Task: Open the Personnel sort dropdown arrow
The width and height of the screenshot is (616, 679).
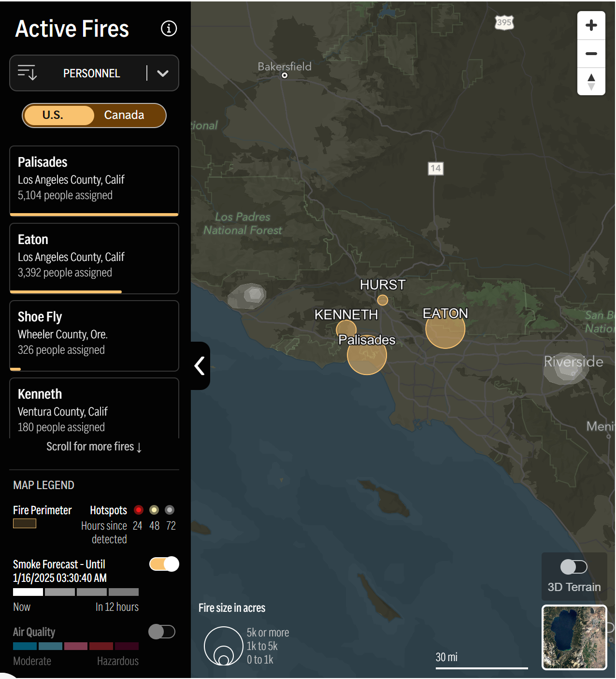Action: pos(163,73)
